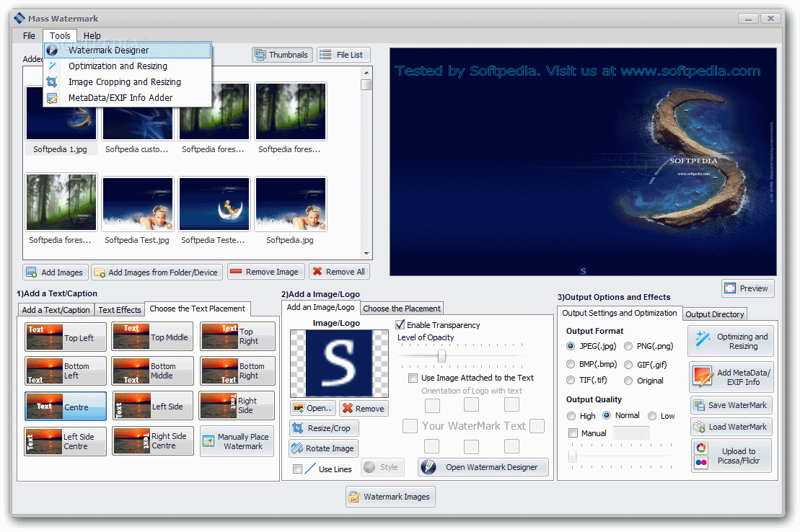800x532 pixels.
Task: Select PNG(.png) output format
Action: click(628, 346)
